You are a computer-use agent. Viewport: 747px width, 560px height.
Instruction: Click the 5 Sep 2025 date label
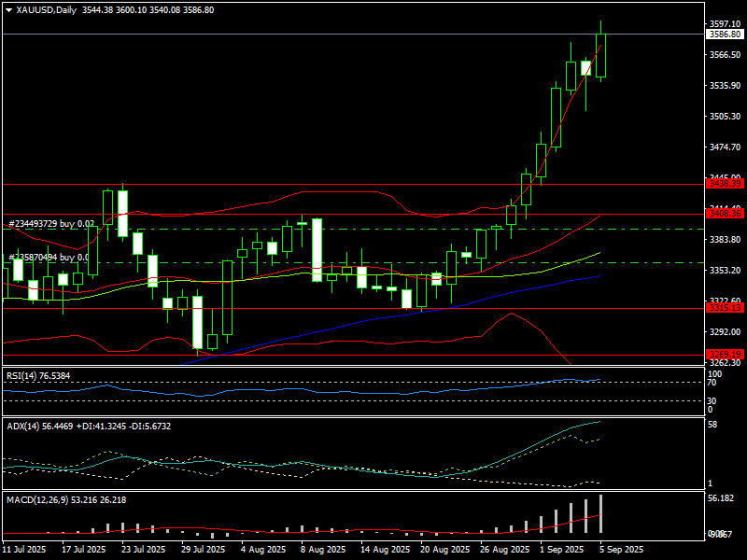click(x=620, y=550)
